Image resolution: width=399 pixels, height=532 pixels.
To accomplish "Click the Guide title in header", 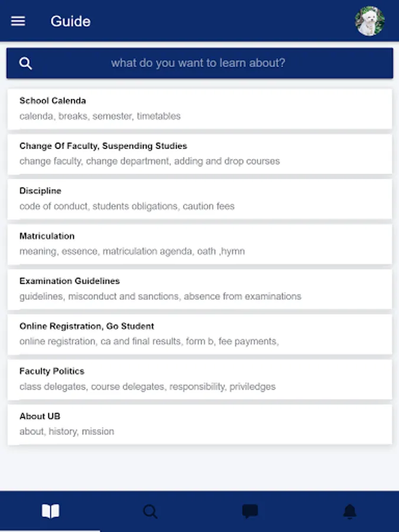I will click(70, 21).
